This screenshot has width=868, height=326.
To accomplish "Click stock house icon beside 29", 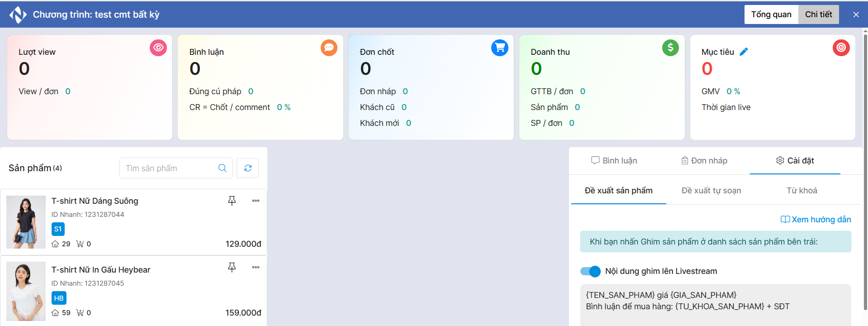I will point(55,244).
